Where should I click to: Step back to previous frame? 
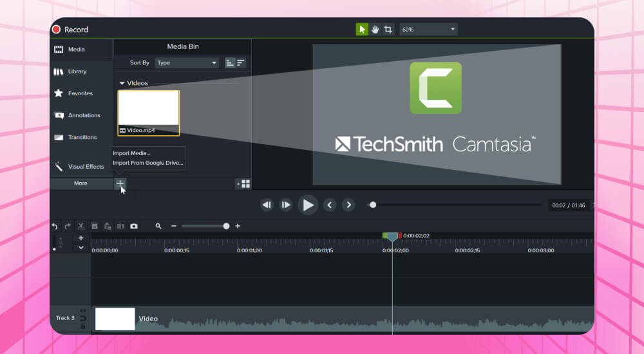267,205
